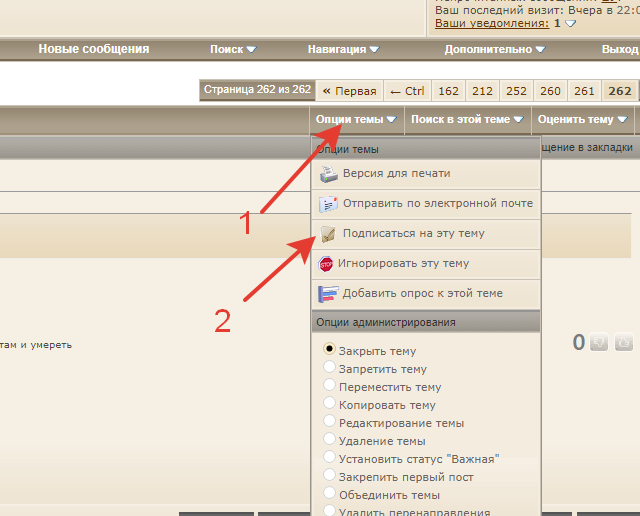This screenshot has width=640, height=516.
Task: Choose the "Переместить тему" radio button
Action: click(330, 387)
